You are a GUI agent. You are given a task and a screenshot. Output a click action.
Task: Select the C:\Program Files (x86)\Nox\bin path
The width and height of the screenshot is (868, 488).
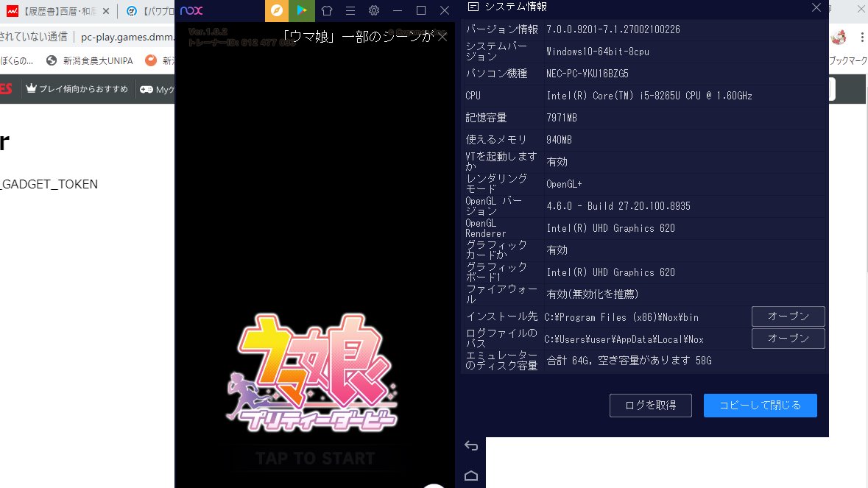621,317
